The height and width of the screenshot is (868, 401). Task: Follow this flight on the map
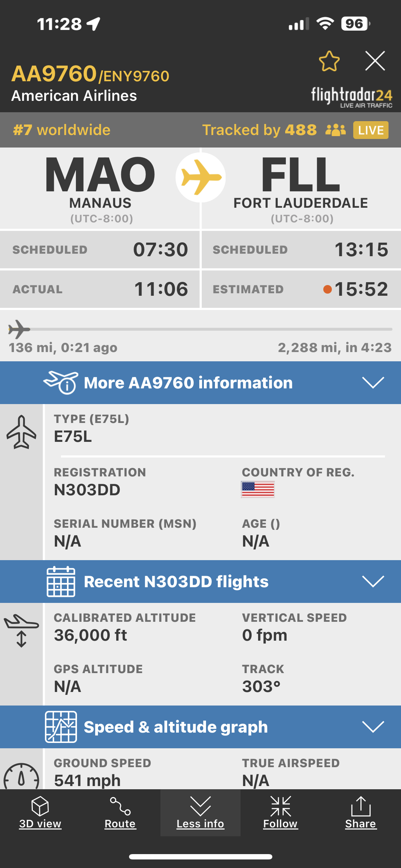[x=281, y=812]
